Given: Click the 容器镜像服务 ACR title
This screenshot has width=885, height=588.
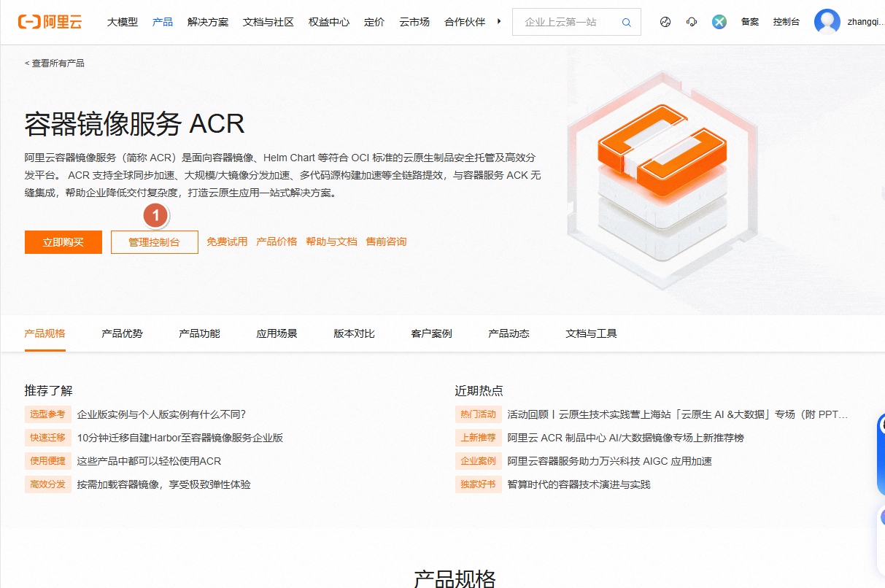Looking at the screenshot, I should 134,124.
